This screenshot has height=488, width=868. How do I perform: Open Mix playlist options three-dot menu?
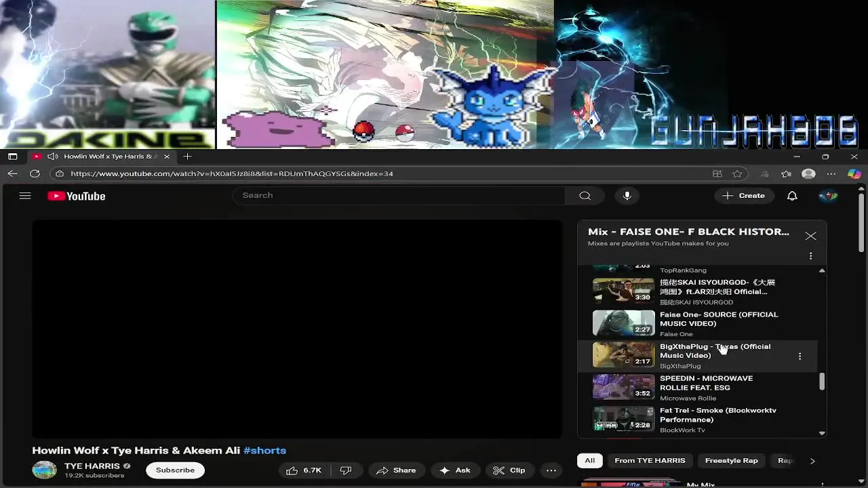pos(810,256)
